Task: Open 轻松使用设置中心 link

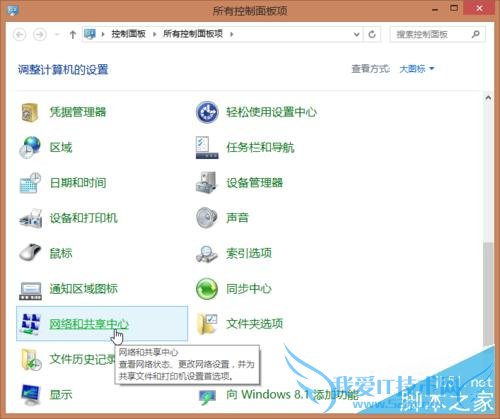Action: click(271, 112)
